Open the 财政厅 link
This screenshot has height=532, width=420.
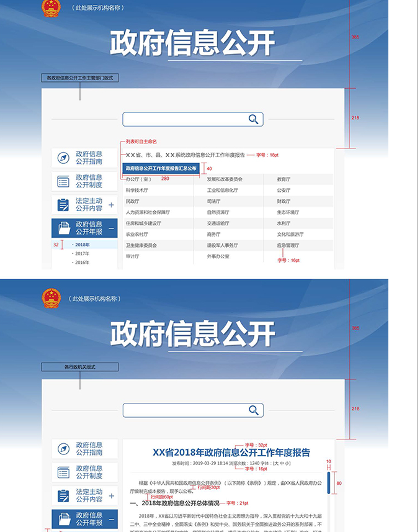pos(284,201)
